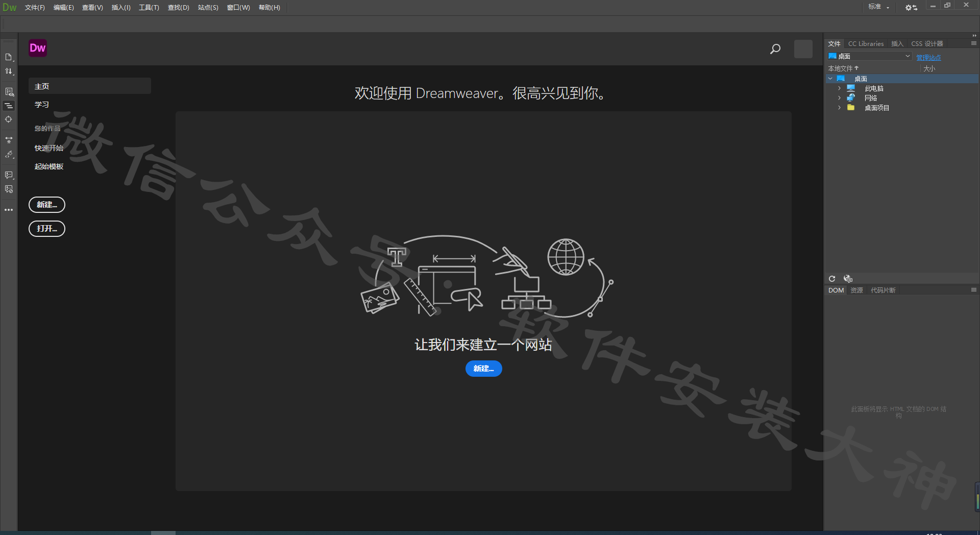Image resolution: width=980 pixels, height=535 pixels.
Task: Click the sync settings gear icon
Action: point(911,7)
